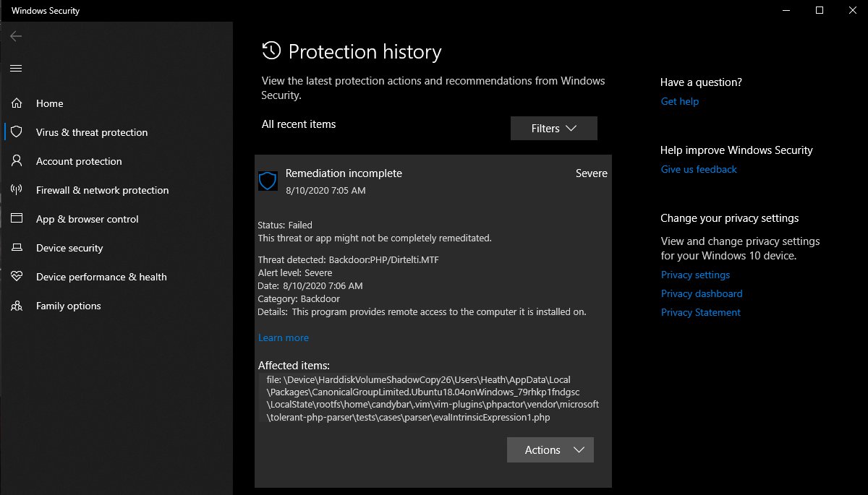Open Device performance & health page
868x495 pixels.
[x=101, y=277]
